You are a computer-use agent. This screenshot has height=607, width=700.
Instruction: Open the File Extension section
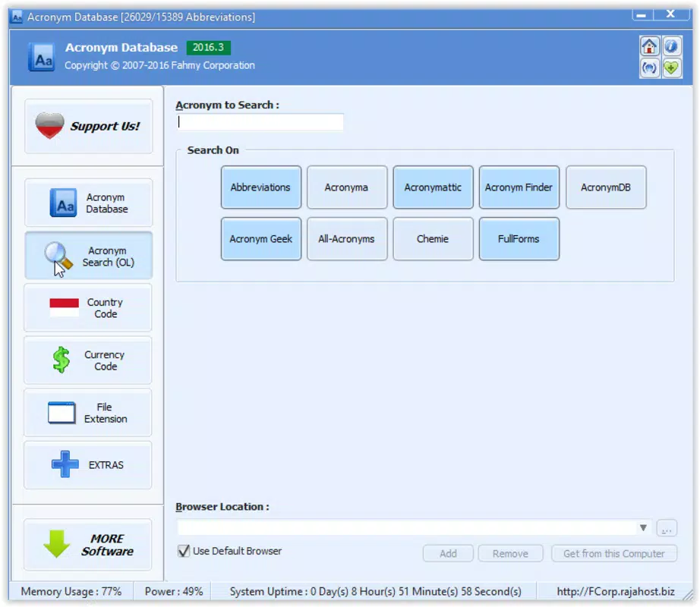click(88, 413)
